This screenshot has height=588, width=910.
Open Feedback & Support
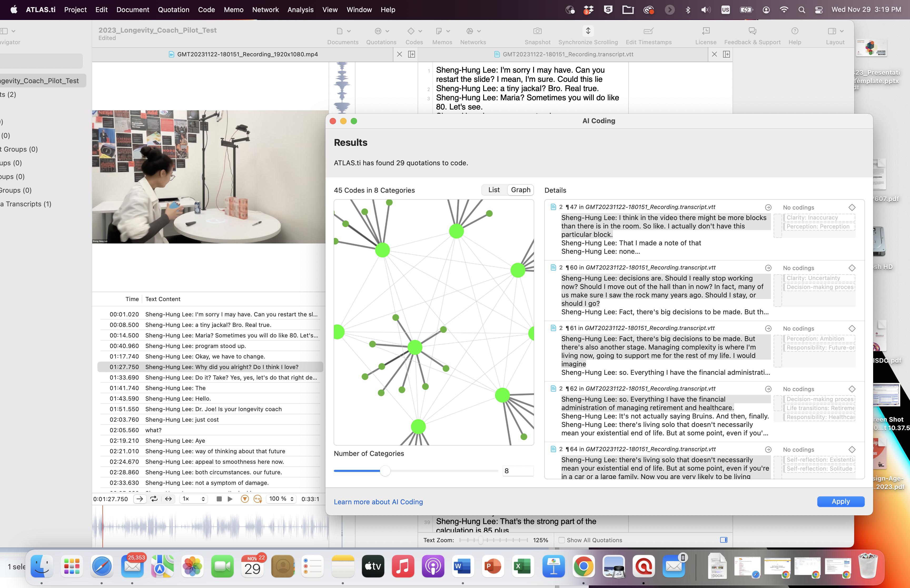(752, 31)
